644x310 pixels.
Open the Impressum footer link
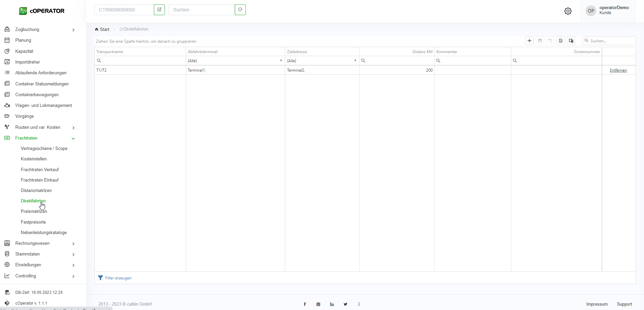click(x=597, y=304)
